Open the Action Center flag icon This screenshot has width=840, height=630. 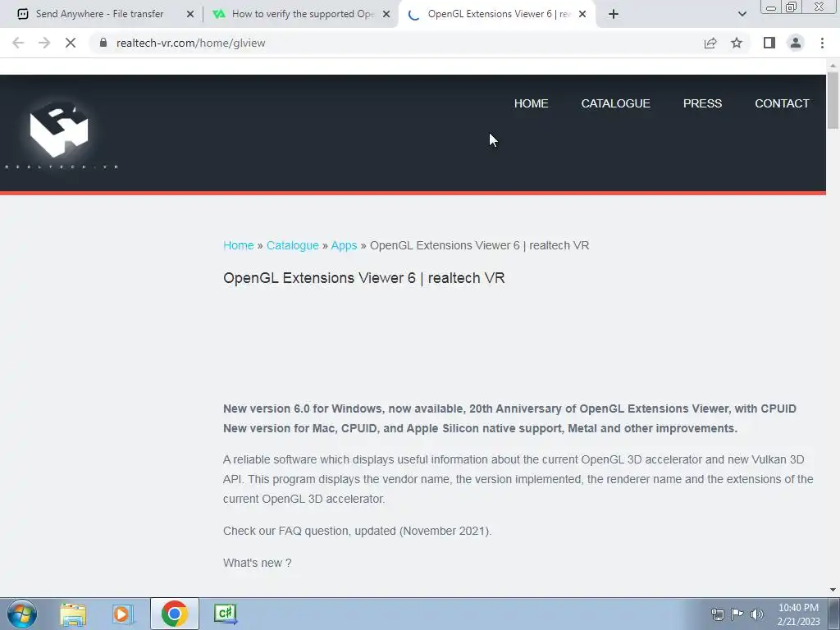pyautogui.click(x=737, y=614)
